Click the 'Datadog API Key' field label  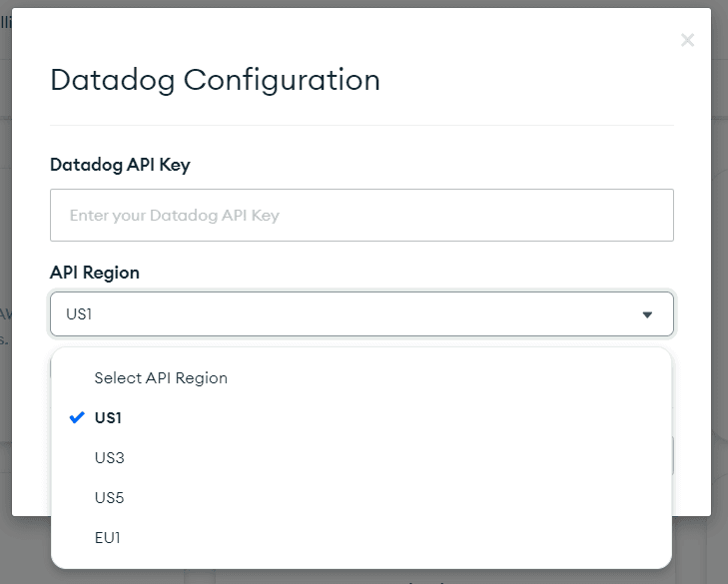120,165
